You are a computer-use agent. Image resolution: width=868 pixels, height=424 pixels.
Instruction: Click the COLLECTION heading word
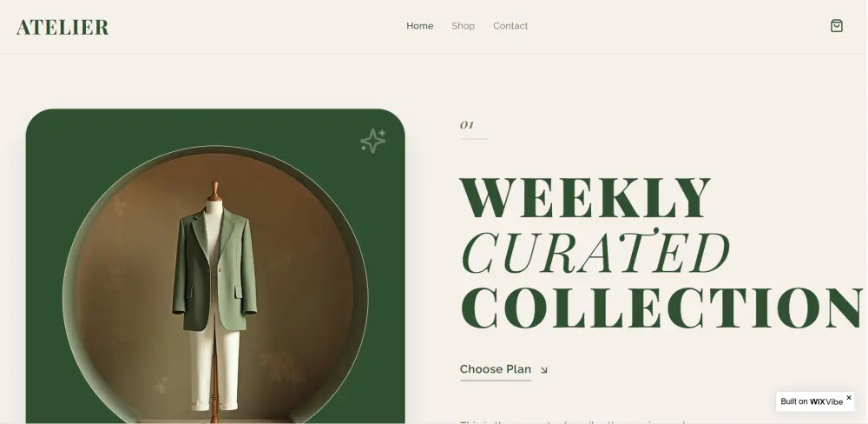tap(661, 308)
